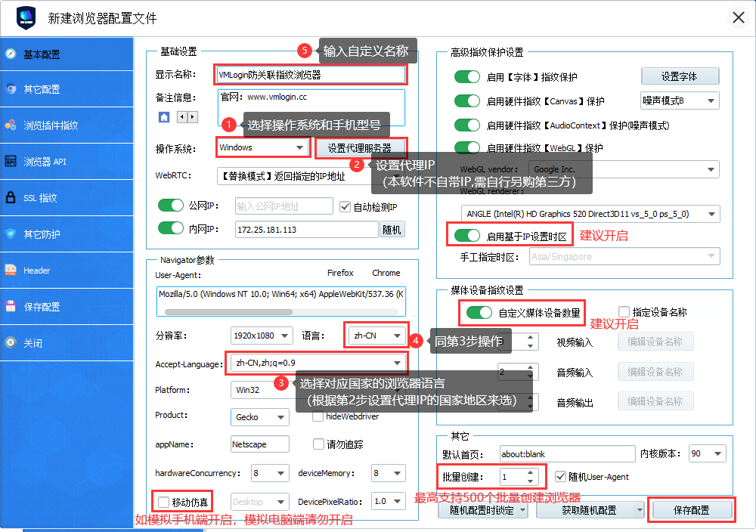Toggle 启用【字体】指纹保护 switch

tap(466, 76)
